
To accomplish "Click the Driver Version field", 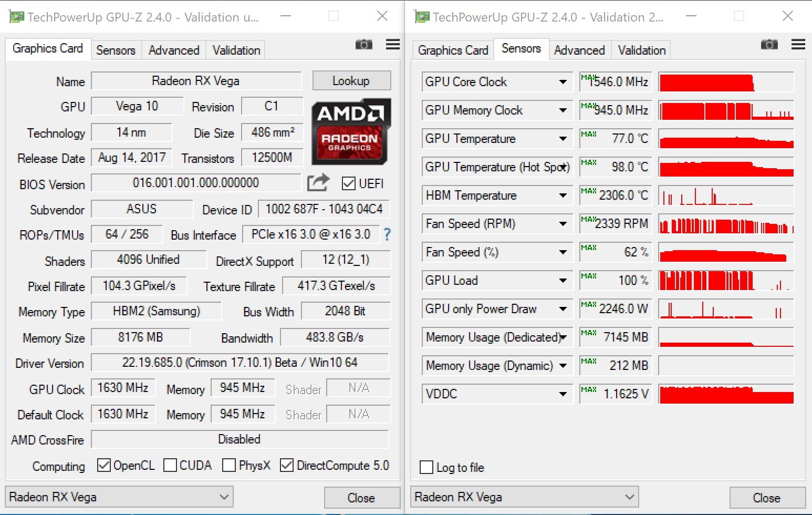I will tap(240, 363).
